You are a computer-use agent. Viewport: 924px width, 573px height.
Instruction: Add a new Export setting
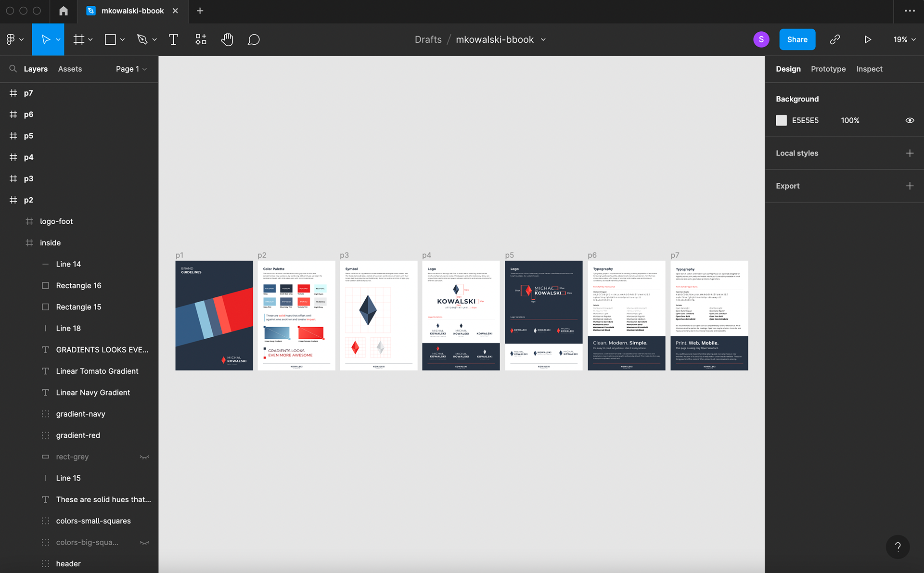(910, 186)
